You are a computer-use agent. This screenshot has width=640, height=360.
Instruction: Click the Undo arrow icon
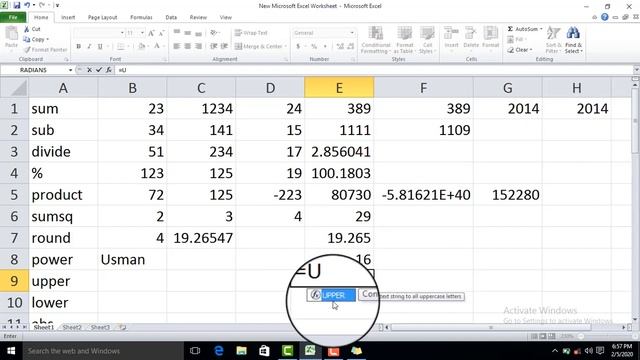click(27, 5)
